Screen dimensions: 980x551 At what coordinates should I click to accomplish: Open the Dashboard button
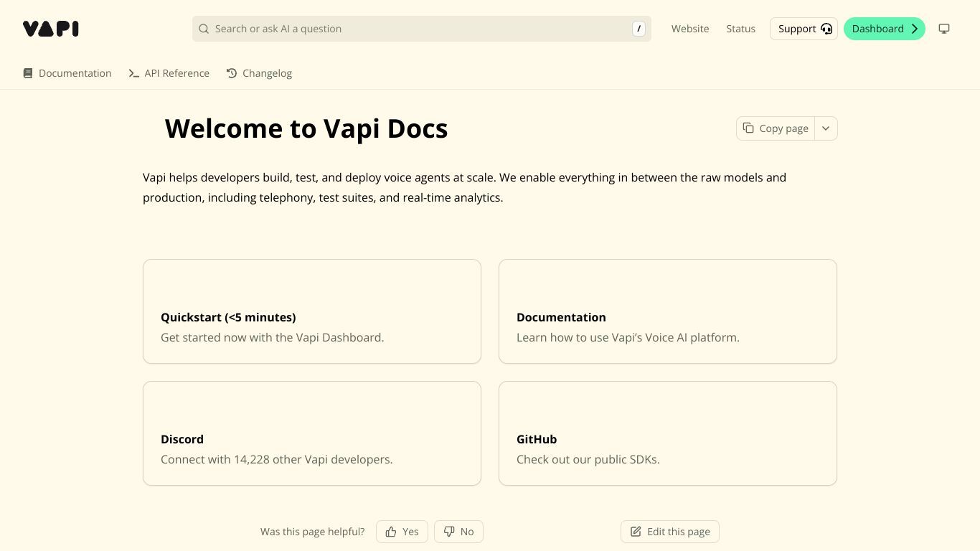coord(885,29)
